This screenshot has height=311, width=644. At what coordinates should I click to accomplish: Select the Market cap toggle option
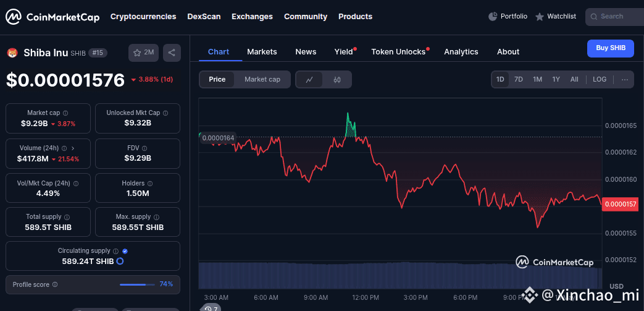pos(262,79)
